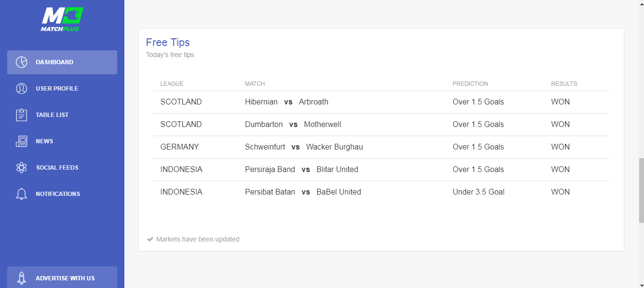Click the page vertical scrollbar thumb

641,190
